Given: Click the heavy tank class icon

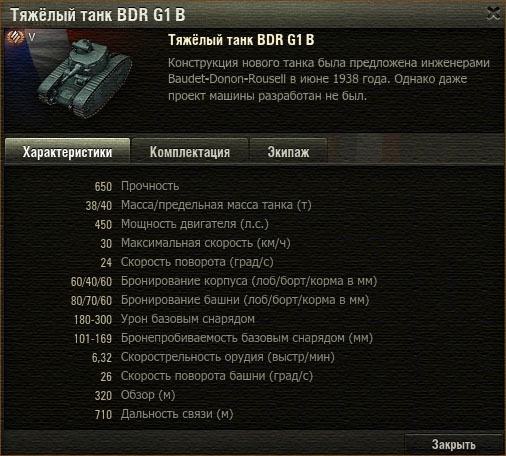Looking at the screenshot, I should (15, 37).
